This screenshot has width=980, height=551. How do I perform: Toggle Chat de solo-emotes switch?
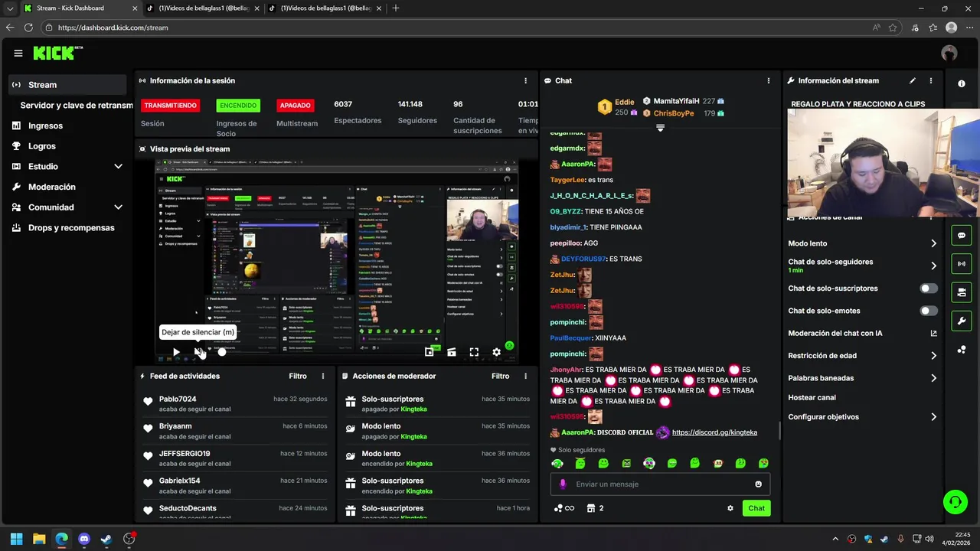tap(929, 311)
